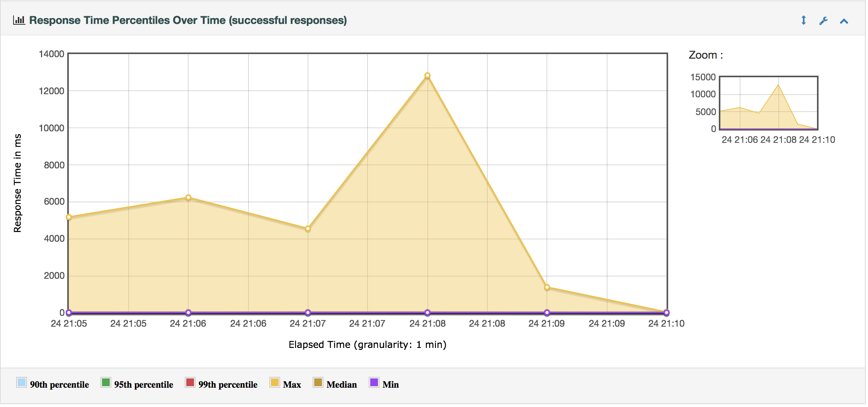Select the Max data point near 1400 ms

pos(547,287)
